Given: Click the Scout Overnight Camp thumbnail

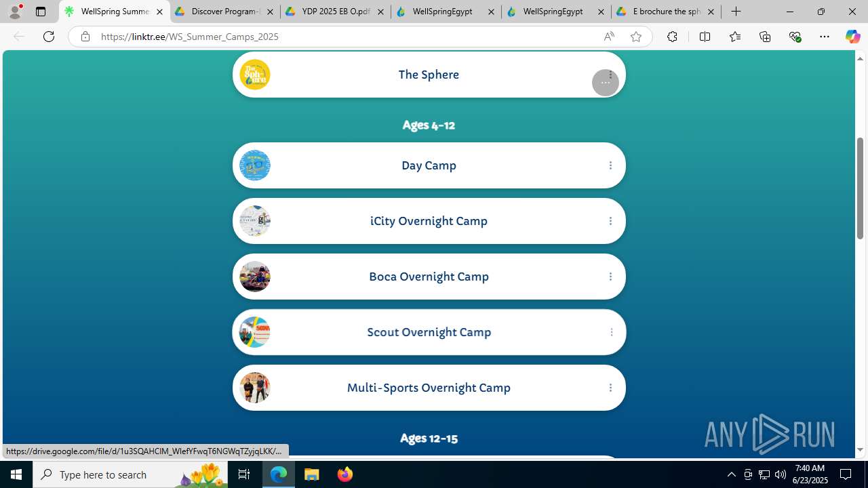Looking at the screenshot, I should pos(255,332).
